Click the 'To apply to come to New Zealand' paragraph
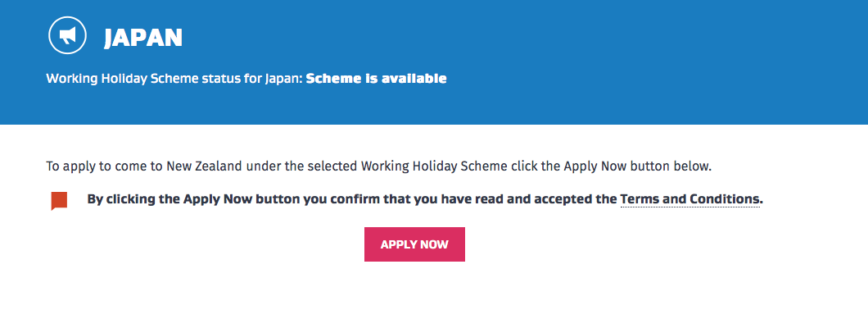The image size is (868, 310). point(378,166)
